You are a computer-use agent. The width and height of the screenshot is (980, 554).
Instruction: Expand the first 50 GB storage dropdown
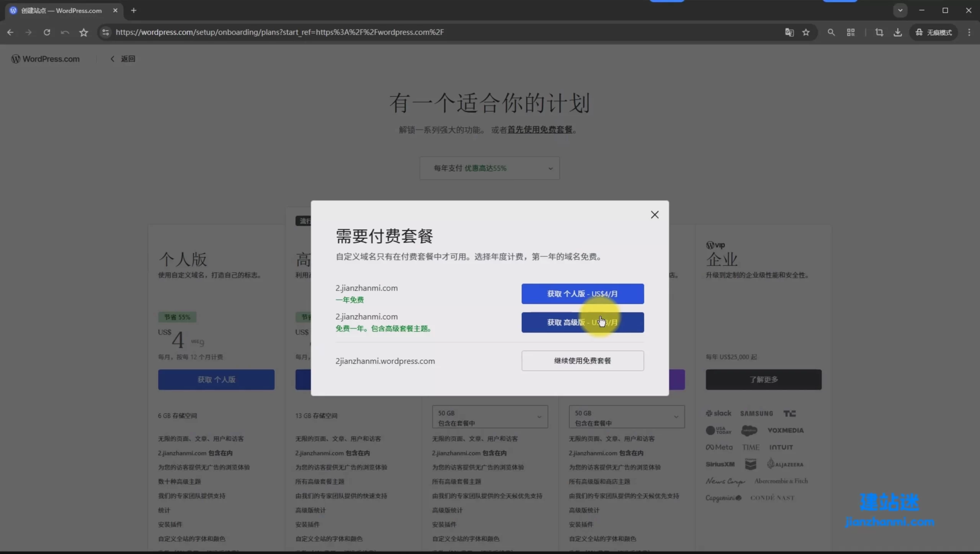point(490,417)
